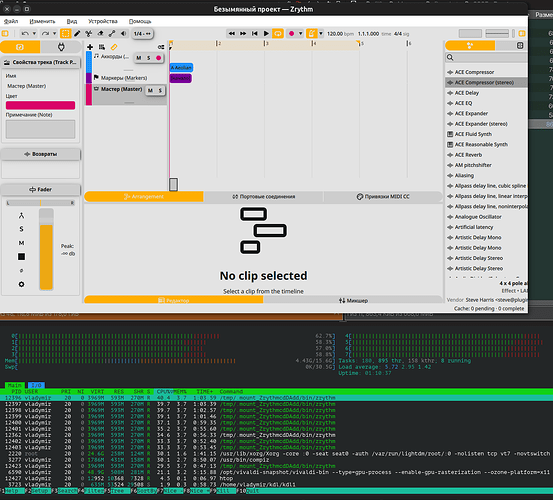Click the track Note text field
553x500 pixels.
[x=40, y=129]
